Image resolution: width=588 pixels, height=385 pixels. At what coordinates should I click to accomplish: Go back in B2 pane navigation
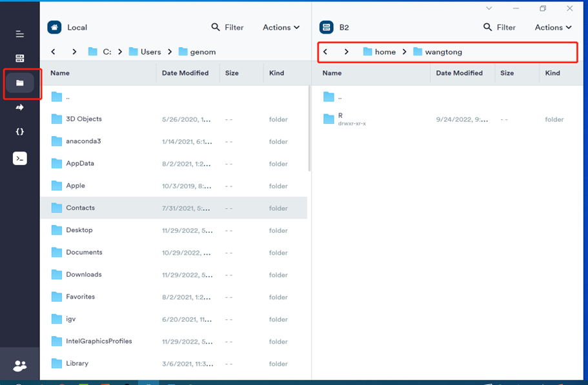tap(325, 52)
